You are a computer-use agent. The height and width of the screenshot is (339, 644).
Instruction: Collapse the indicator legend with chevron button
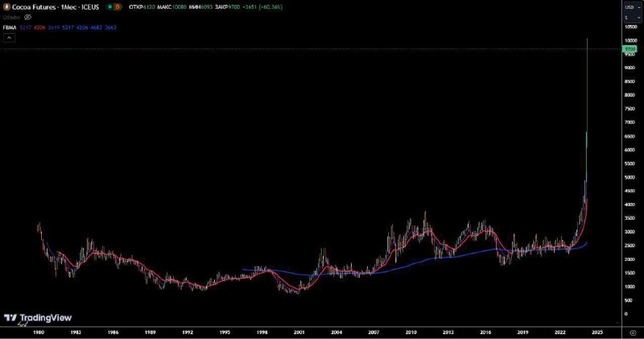pos(9,38)
